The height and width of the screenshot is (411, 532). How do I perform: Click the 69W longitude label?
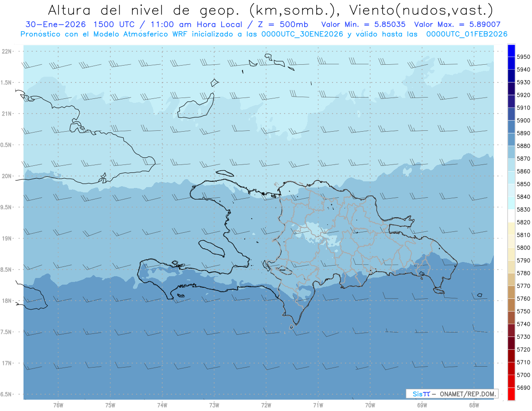(x=422, y=405)
